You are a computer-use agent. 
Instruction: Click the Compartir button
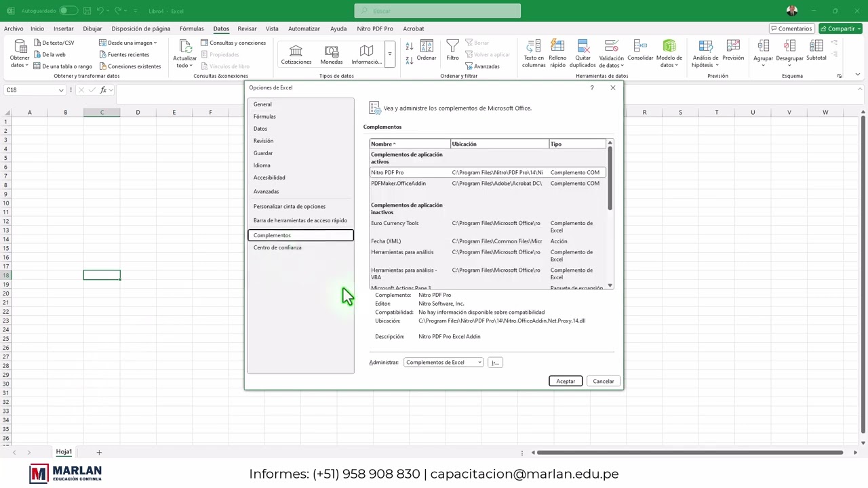tap(840, 28)
